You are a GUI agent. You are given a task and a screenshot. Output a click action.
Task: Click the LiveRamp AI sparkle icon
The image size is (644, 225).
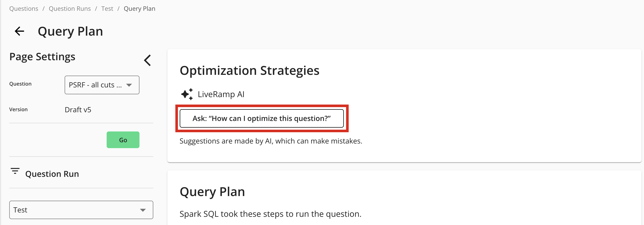tap(187, 94)
